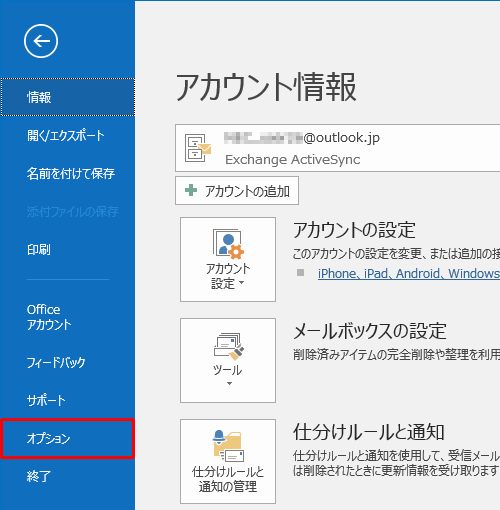500x510 pixels.
Task: Click the Exchange ActiveSync label
Action: (x=293, y=160)
